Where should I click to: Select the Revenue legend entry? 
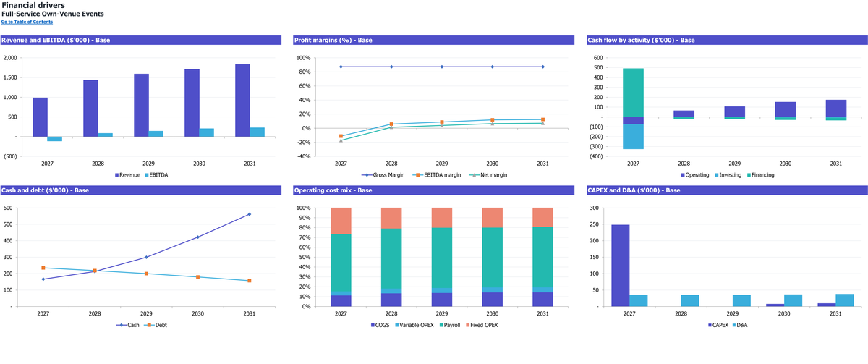[127, 175]
